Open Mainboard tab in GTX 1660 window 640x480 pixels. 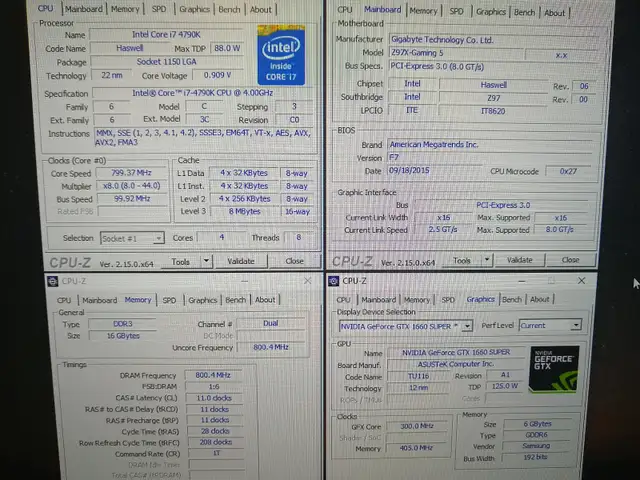click(x=378, y=299)
